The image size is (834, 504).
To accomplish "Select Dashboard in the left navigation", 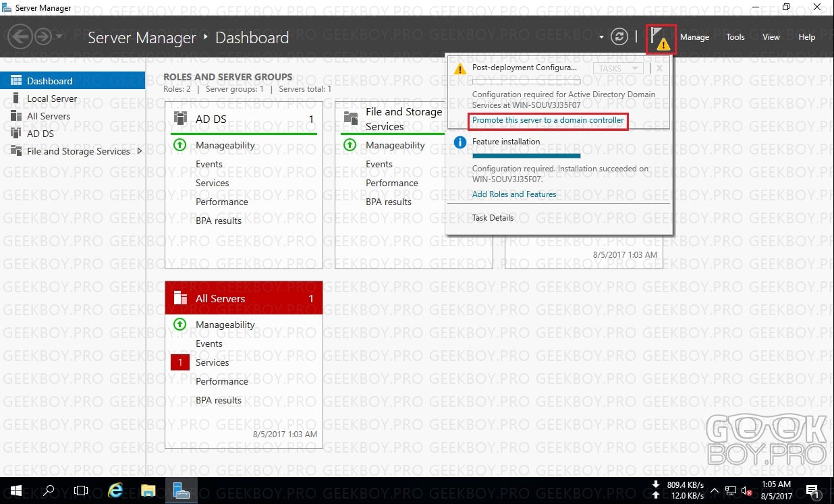I will (72, 81).
